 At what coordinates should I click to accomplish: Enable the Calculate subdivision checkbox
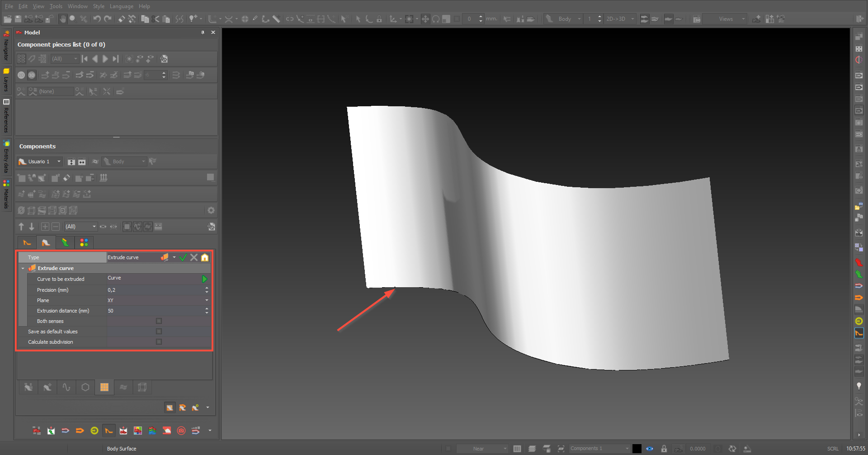(x=159, y=342)
